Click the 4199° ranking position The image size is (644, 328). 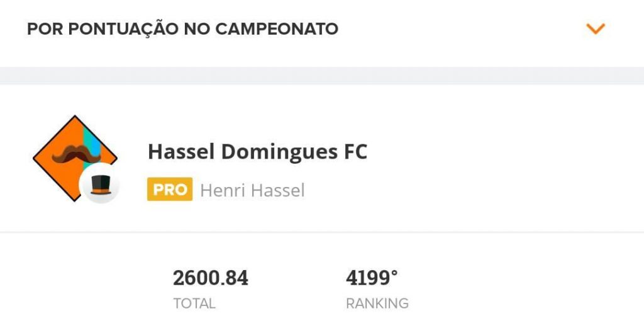(372, 278)
